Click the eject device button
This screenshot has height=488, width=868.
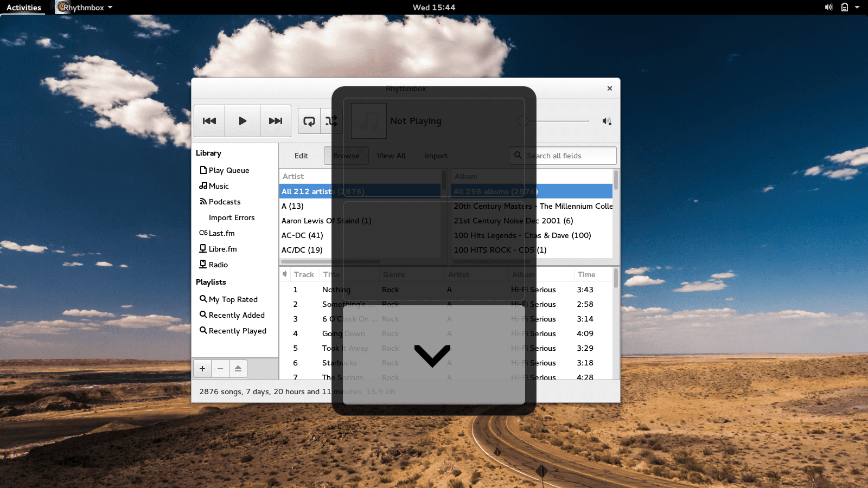tap(238, 369)
